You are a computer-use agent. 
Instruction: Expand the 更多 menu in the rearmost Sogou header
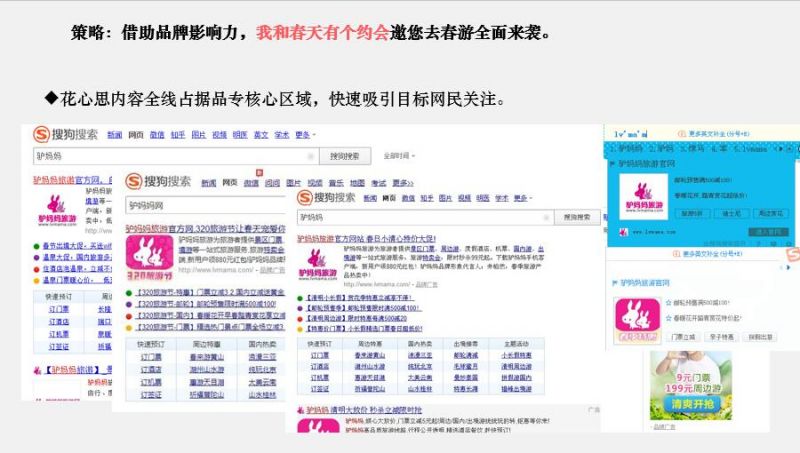tap(305, 135)
